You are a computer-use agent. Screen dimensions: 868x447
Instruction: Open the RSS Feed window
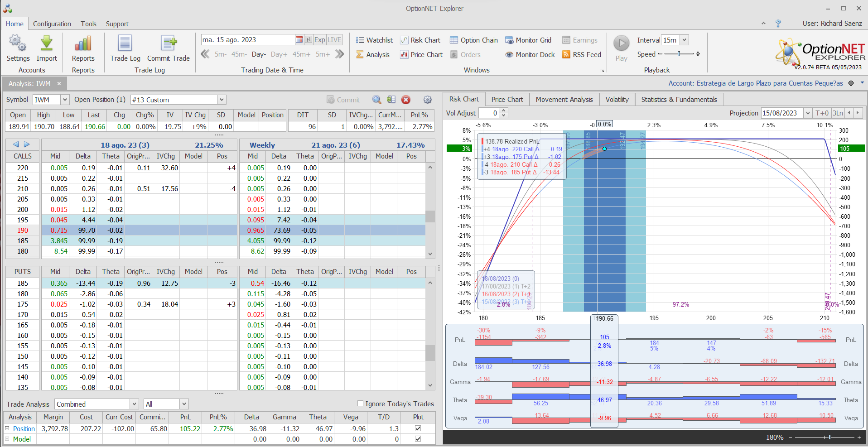tap(582, 55)
